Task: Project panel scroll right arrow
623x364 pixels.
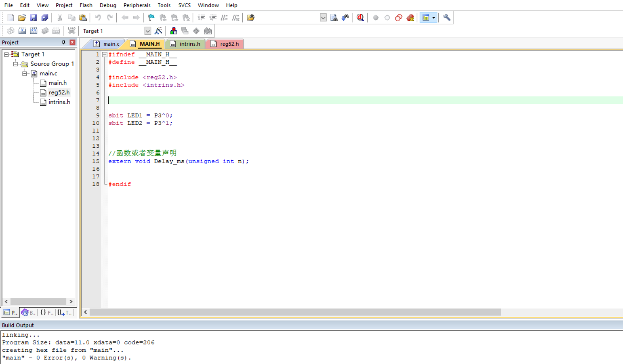Action: 71,301
